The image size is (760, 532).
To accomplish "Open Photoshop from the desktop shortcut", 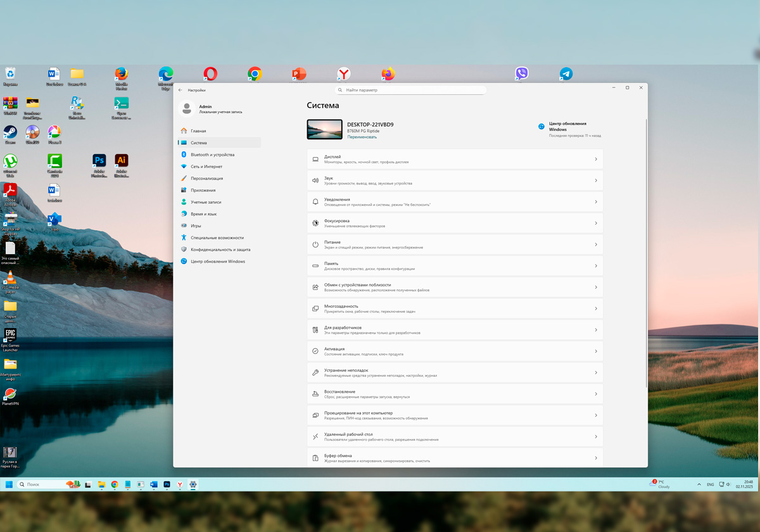I will pyautogui.click(x=99, y=161).
